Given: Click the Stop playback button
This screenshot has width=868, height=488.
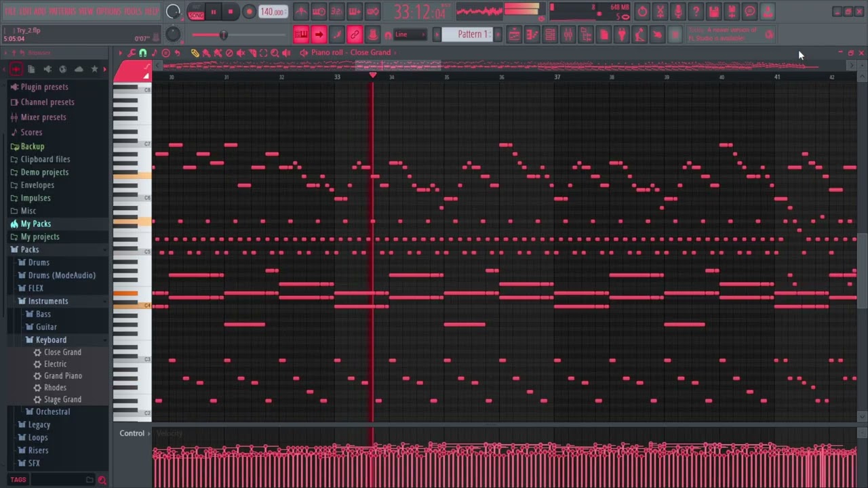Looking at the screenshot, I should coord(231,12).
